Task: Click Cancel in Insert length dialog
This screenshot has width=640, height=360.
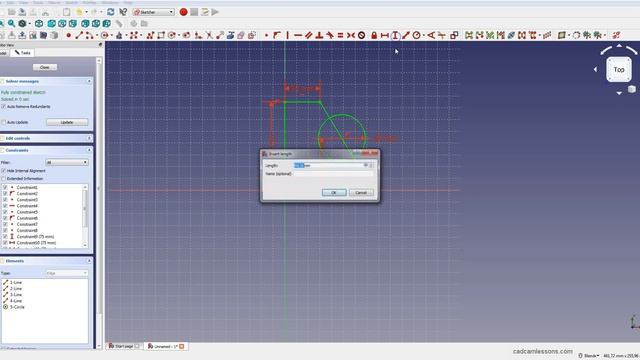Action: tap(361, 193)
